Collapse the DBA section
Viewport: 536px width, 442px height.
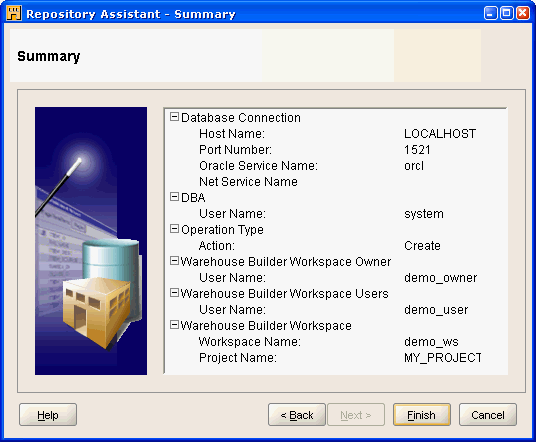coord(174,197)
